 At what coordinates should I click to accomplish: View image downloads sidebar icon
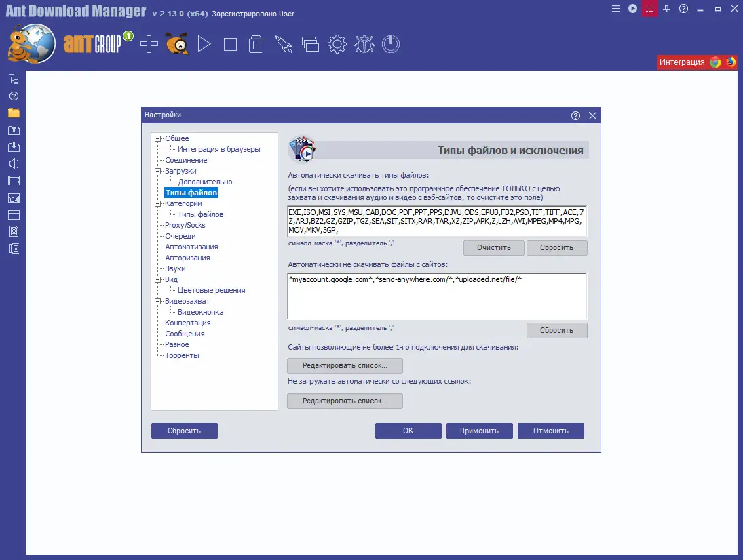click(x=15, y=197)
